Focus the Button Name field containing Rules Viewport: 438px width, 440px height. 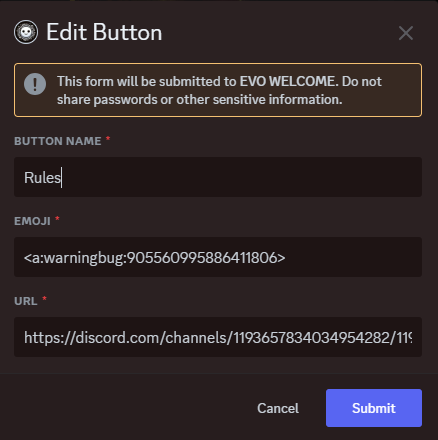tap(218, 177)
